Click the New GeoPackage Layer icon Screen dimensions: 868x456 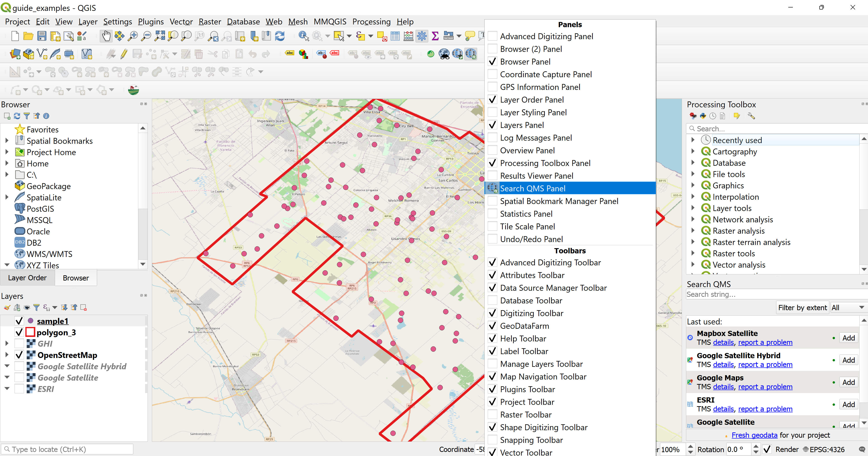(x=29, y=54)
